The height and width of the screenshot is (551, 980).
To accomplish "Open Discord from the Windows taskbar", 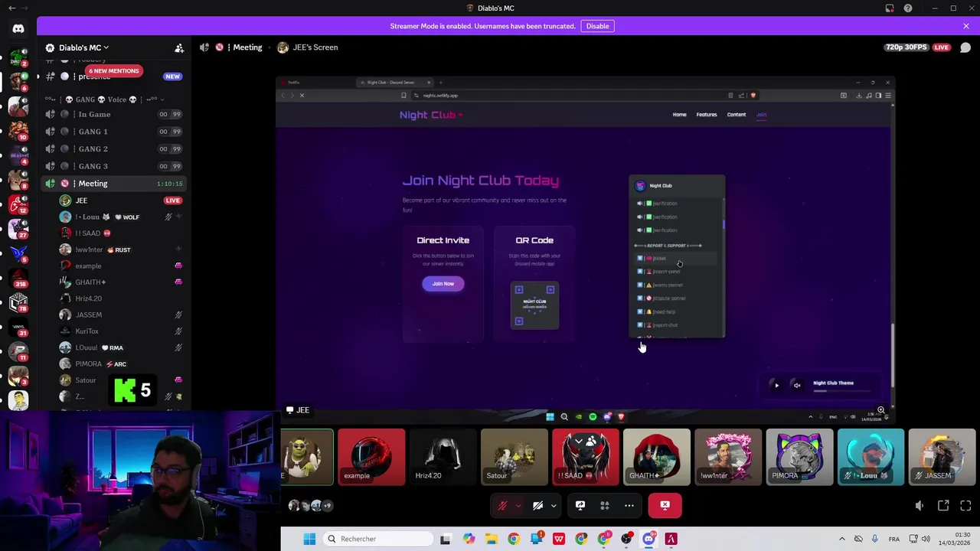I will pos(648,539).
